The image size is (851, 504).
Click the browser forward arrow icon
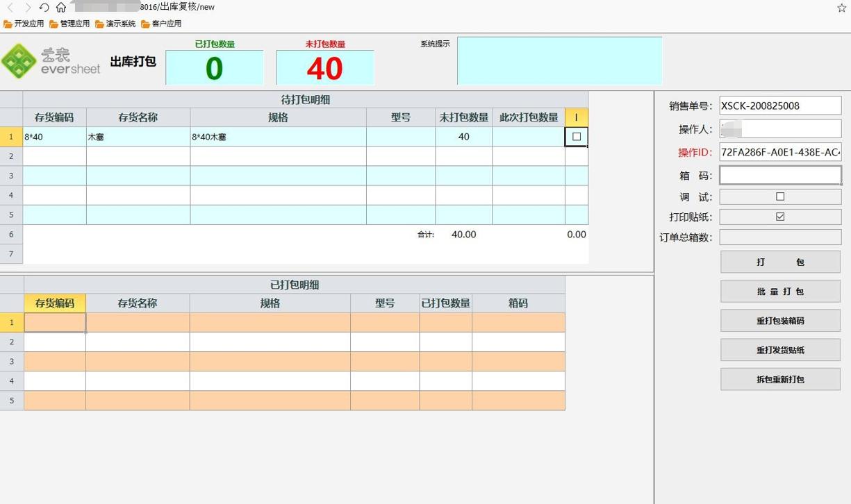coord(26,7)
